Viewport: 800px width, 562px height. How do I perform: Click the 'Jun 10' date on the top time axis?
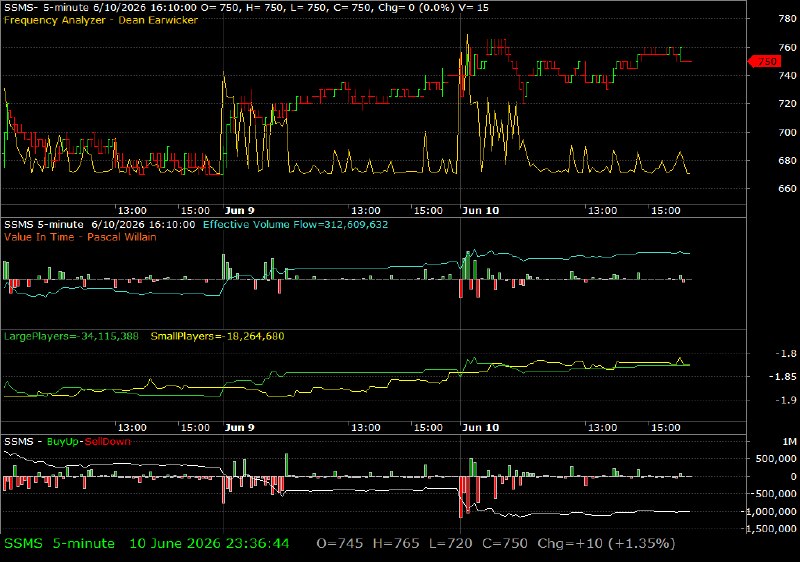[480, 211]
